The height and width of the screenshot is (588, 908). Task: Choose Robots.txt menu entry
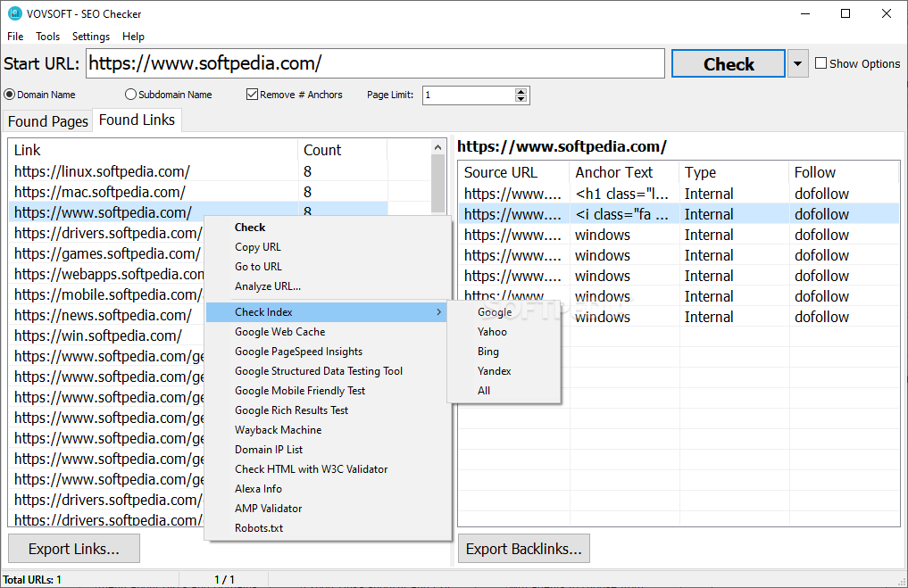click(328, 528)
